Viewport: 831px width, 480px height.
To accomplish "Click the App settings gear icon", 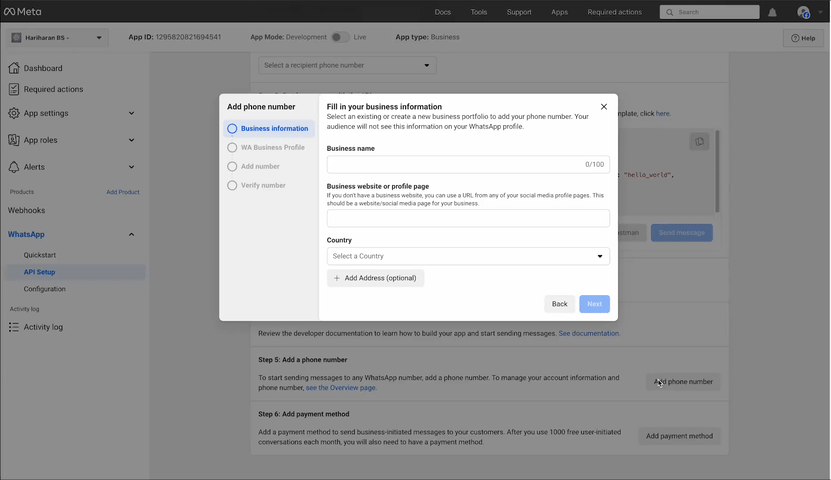I will pos(14,113).
